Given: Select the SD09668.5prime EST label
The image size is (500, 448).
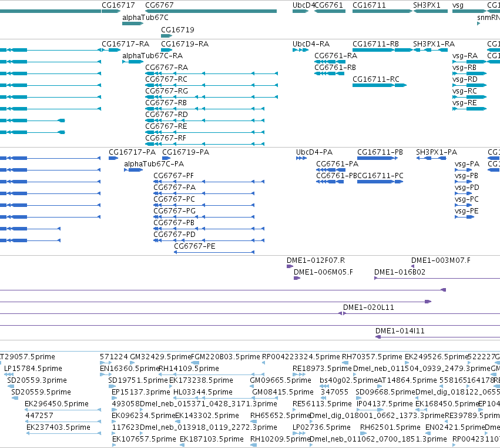Looking at the screenshot, I should point(385,392).
